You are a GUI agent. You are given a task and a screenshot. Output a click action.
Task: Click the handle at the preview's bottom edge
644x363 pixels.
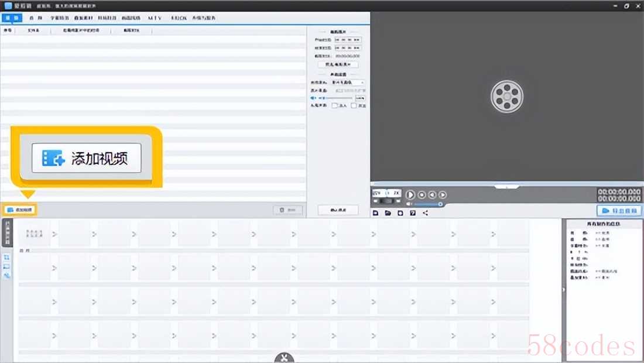(507, 187)
